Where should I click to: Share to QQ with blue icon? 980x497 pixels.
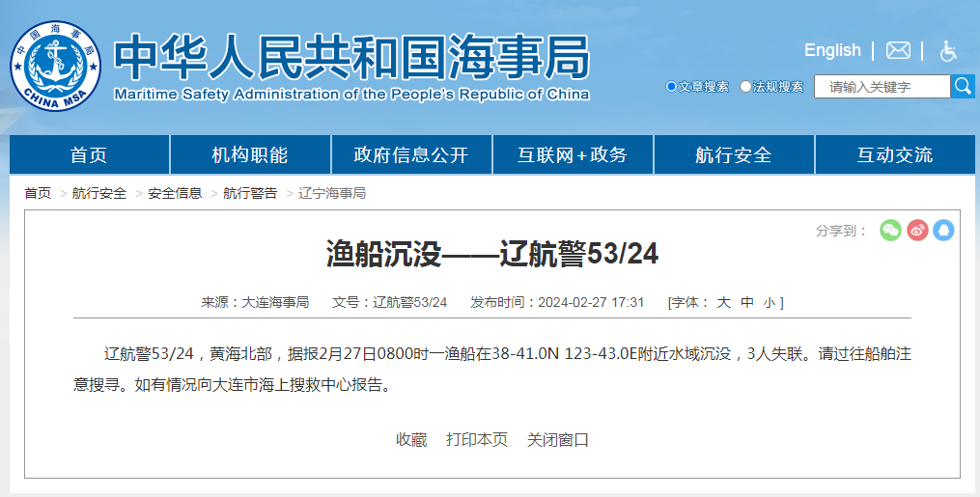coord(943,230)
